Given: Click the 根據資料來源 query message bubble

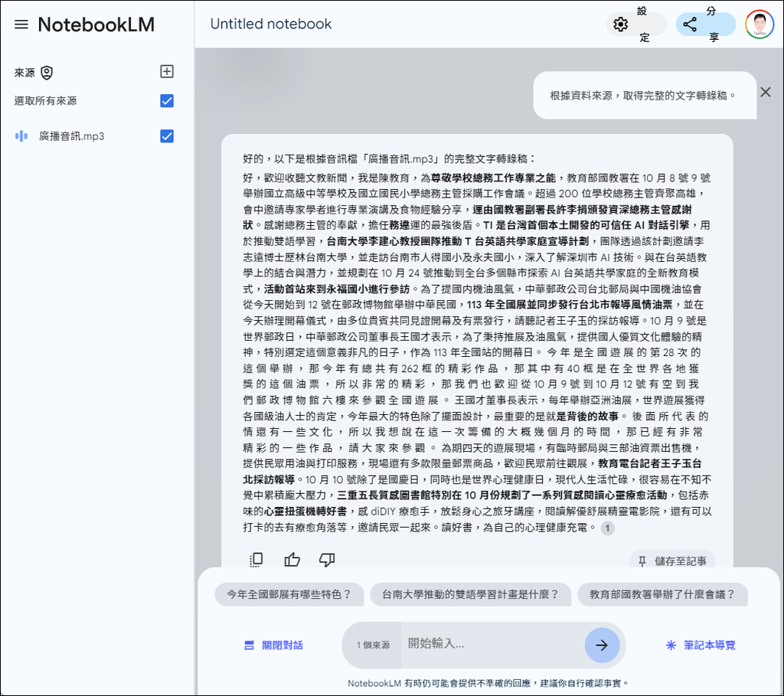Looking at the screenshot, I should (x=645, y=96).
